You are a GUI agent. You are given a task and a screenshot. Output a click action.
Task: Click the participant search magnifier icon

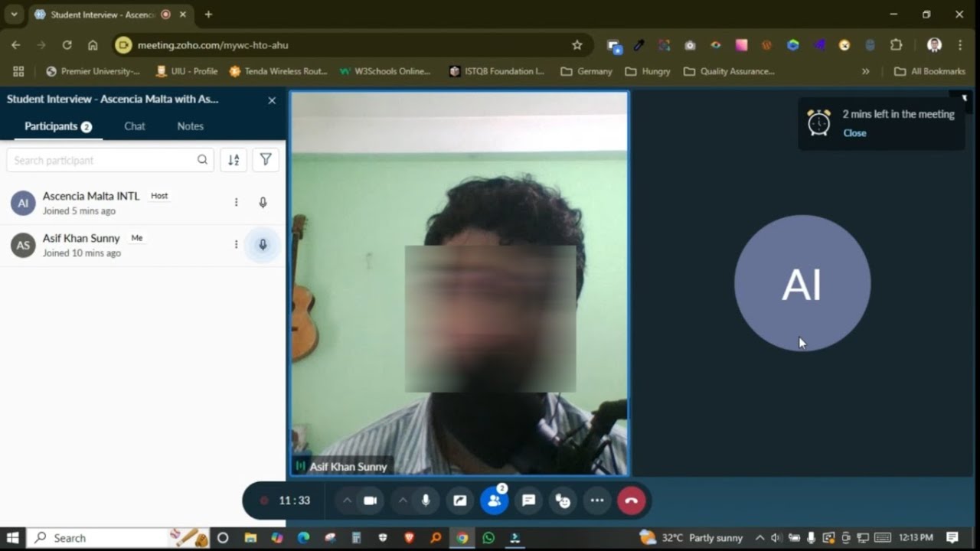(x=202, y=160)
